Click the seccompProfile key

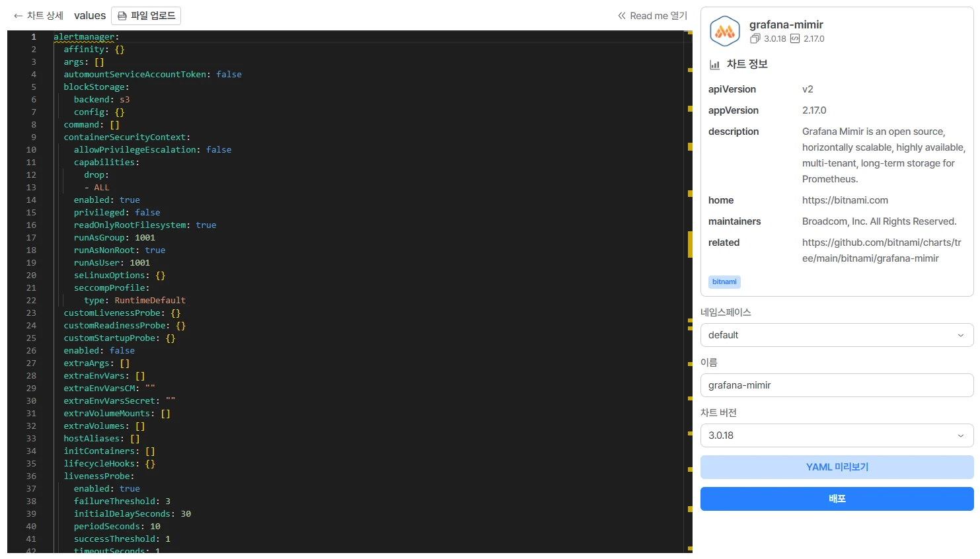pos(109,288)
